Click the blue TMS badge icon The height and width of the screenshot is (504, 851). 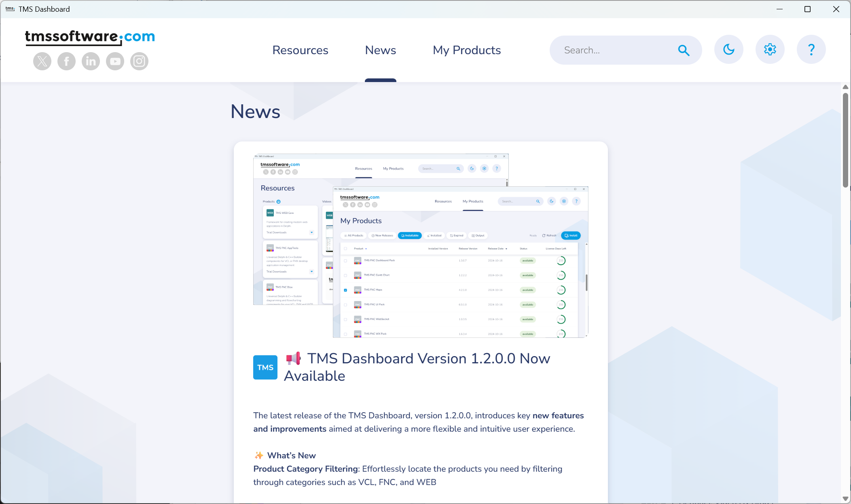265,367
